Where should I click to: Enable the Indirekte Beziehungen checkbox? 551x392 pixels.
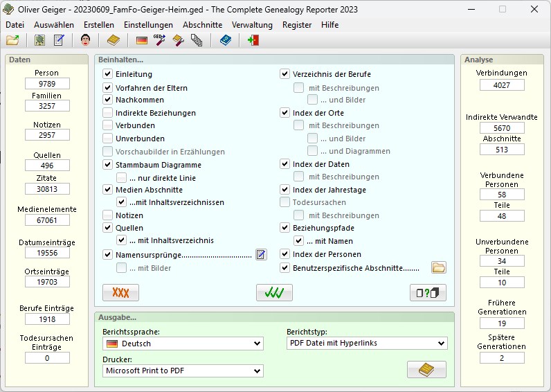(107, 113)
